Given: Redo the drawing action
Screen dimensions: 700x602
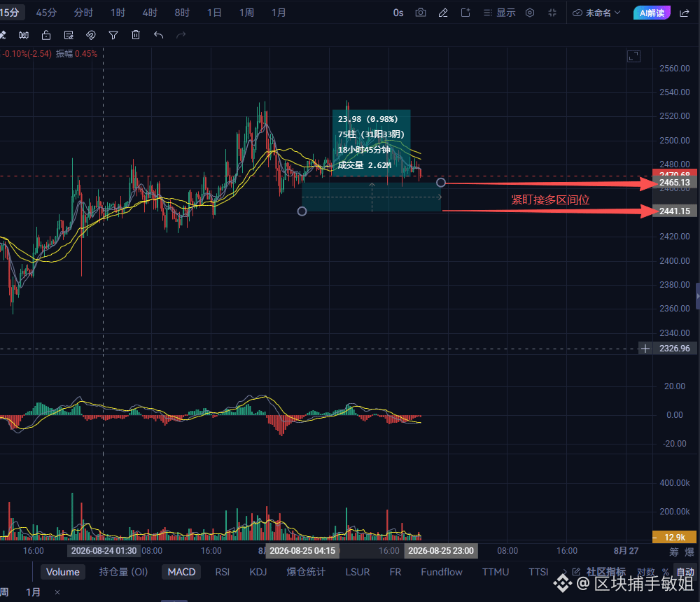Looking at the screenshot, I should point(181,35).
